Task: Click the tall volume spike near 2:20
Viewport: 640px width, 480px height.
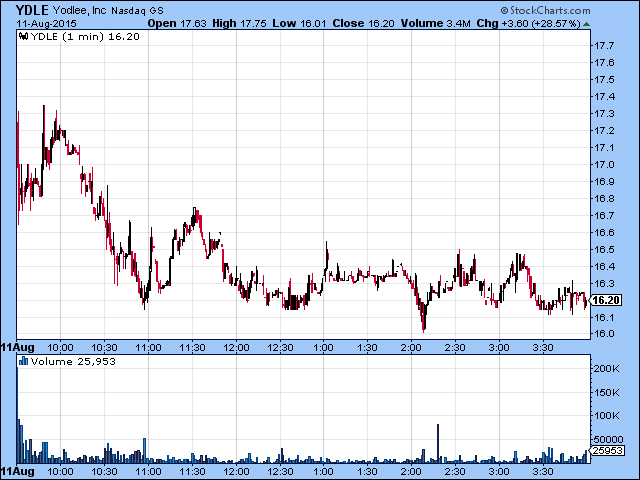Action: (438, 443)
